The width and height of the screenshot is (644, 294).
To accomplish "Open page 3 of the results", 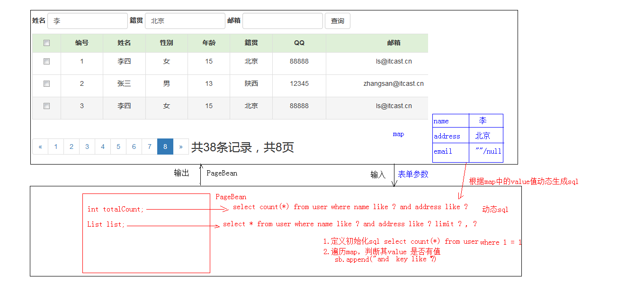I will pyautogui.click(x=87, y=147).
